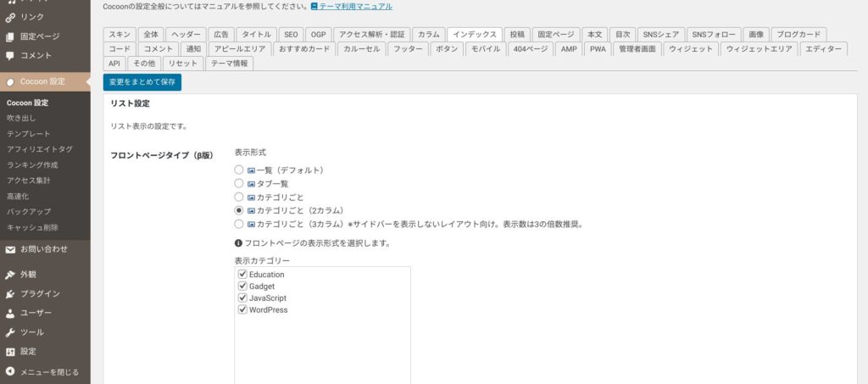Screen dimensions: 868x384
Task: Open the テーマ利用マニュアル link
Action: (x=355, y=7)
